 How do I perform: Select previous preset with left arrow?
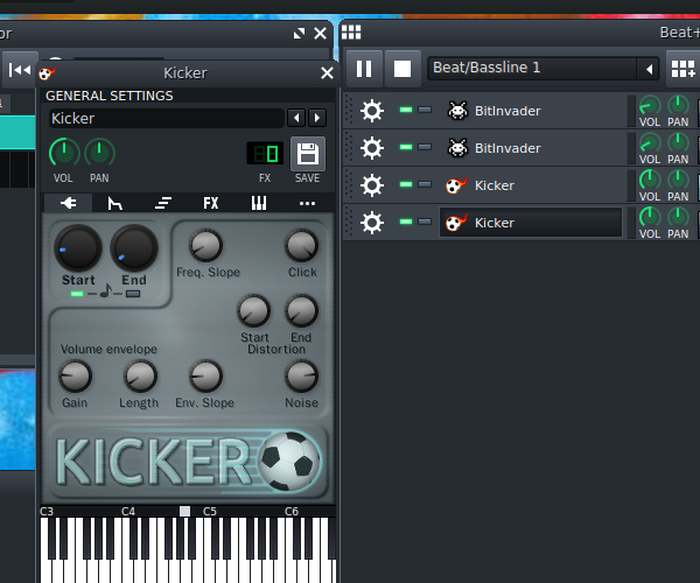[x=296, y=118]
